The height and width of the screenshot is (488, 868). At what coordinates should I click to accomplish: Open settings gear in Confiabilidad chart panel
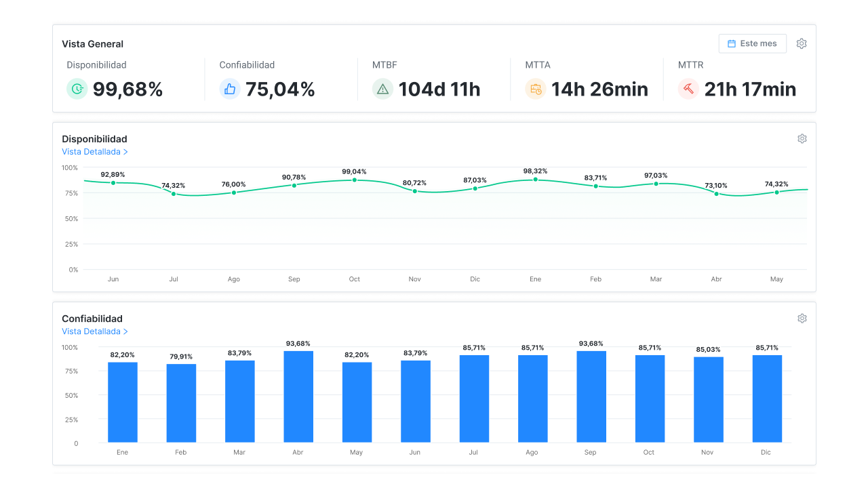[802, 318]
